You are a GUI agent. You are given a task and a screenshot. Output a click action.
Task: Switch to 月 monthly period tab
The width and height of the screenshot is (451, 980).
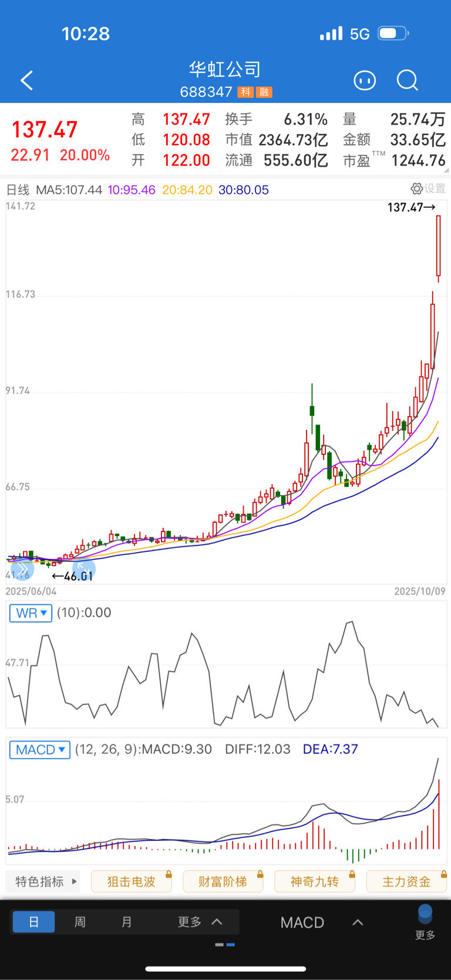[x=127, y=922]
